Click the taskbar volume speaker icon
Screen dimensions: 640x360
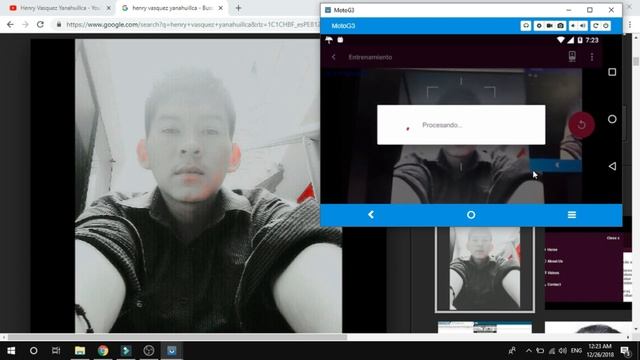click(562, 351)
